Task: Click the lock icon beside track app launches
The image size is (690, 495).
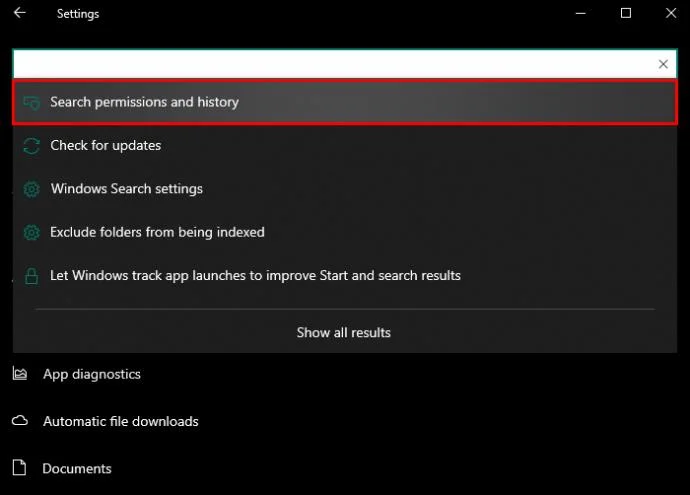Action: pyautogui.click(x=31, y=276)
